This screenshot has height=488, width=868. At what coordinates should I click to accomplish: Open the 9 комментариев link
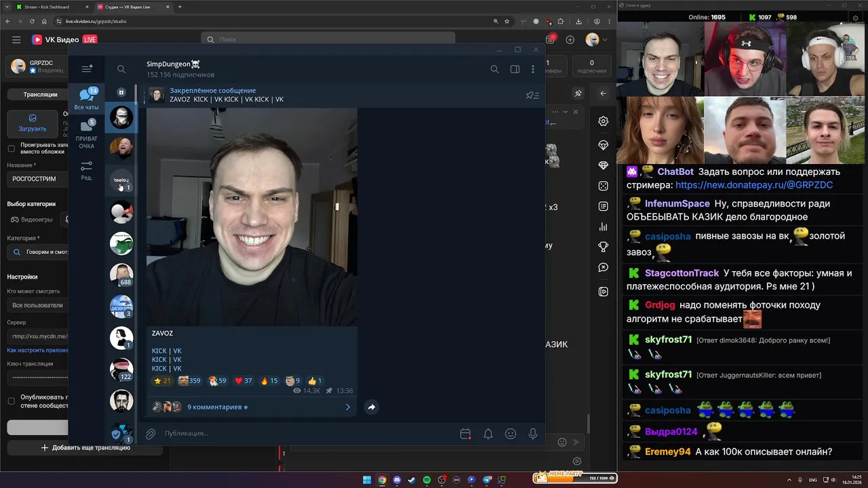click(214, 407)
